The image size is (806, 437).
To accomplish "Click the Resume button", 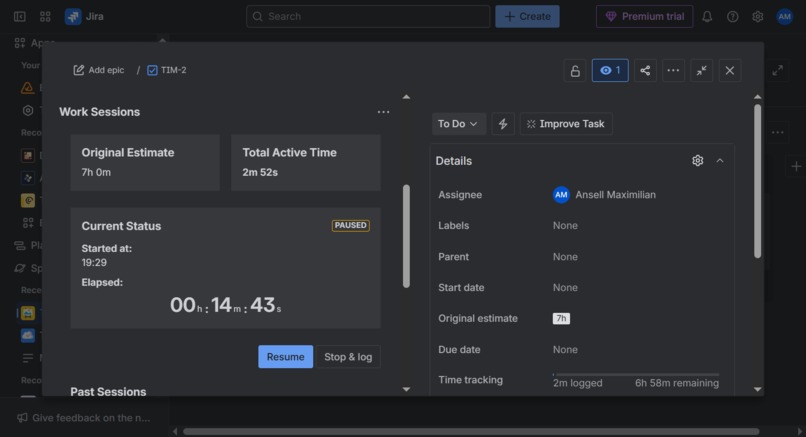I will click(x=285, y=357).
